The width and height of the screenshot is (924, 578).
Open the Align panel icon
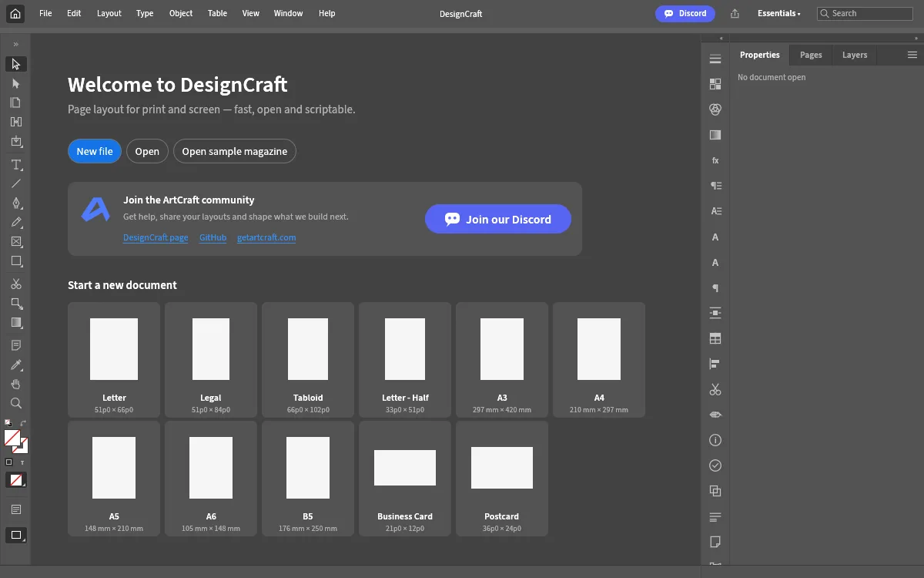coord(715,364)
